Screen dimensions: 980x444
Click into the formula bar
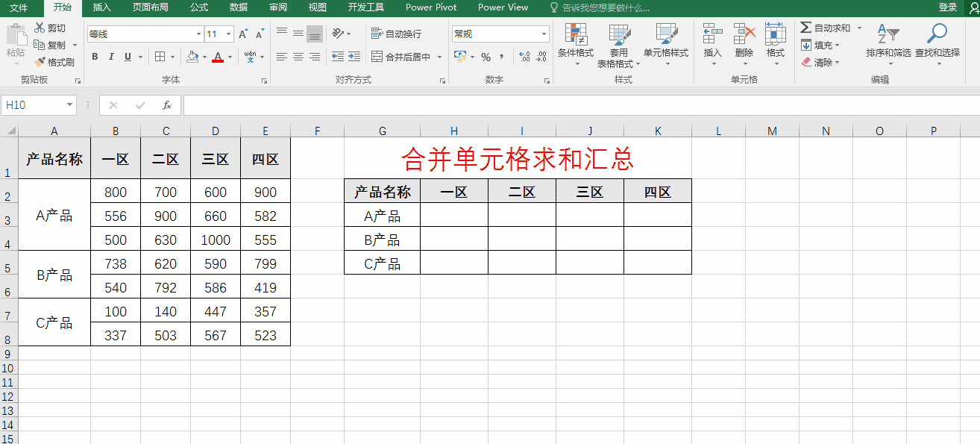tap(581, 105)
